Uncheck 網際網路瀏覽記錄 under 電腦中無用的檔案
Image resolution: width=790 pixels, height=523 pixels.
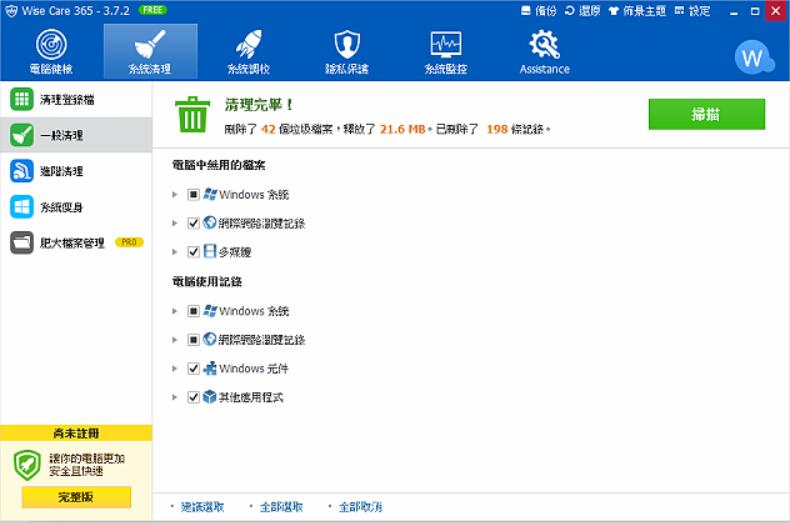pyautogui.click(x=193, y=223)
